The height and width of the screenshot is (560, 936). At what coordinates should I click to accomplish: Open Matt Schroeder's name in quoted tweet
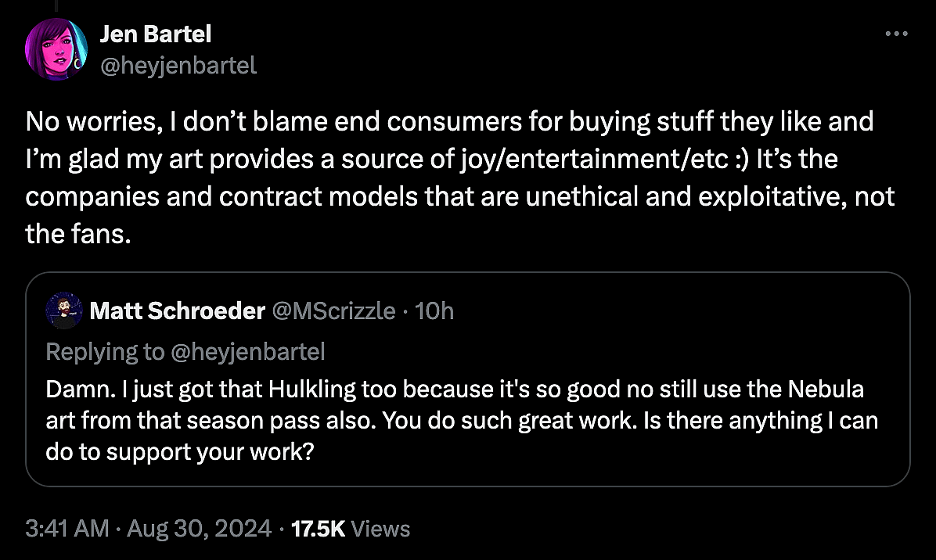177,311
